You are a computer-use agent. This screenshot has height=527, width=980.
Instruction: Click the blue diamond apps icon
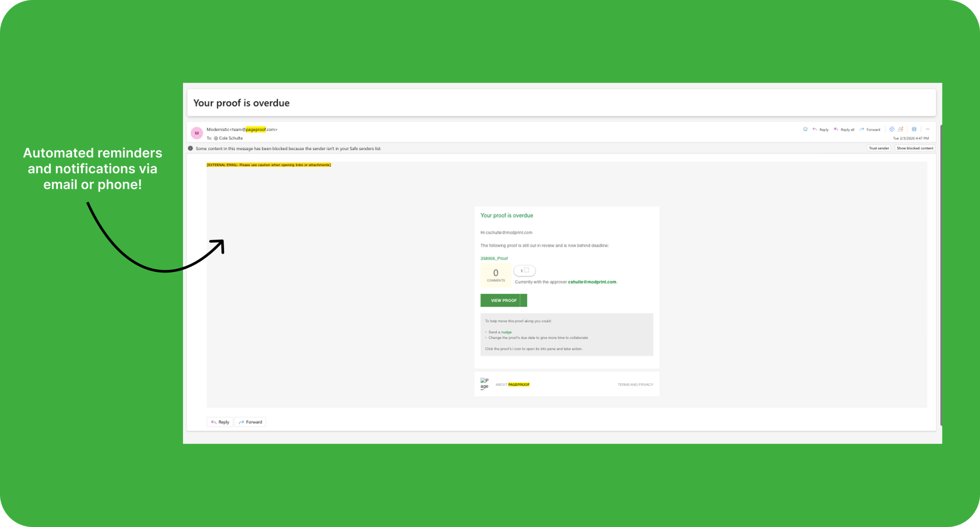pyautogui.click(x=892, y=129)
